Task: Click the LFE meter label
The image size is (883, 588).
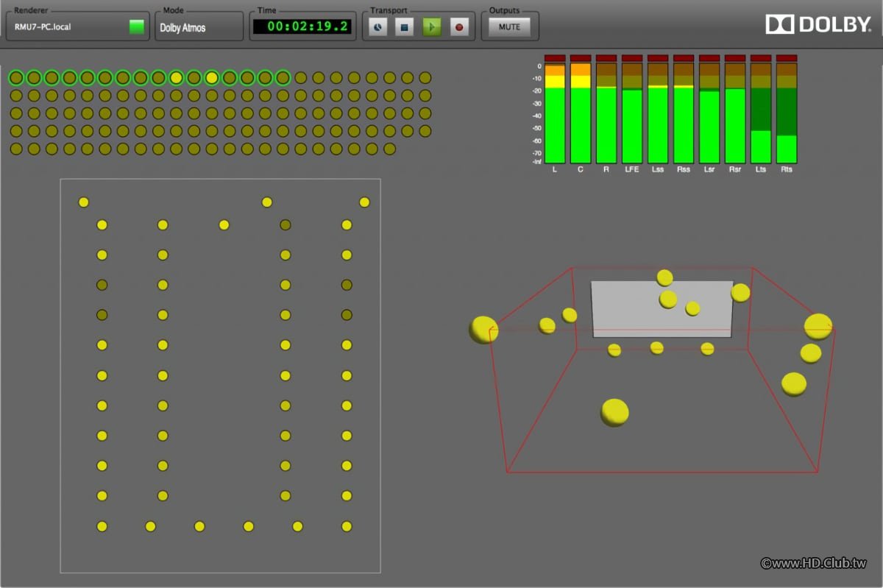Action: (x=631, y=170)
